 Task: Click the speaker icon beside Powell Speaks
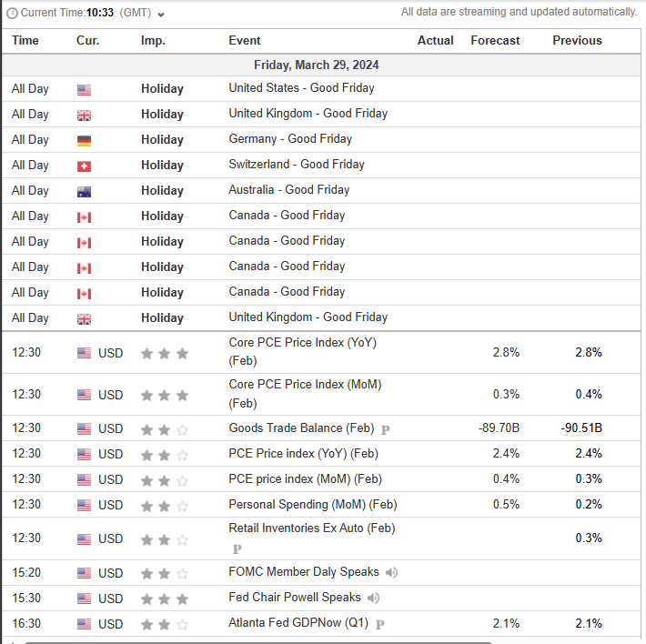(373, 598)
